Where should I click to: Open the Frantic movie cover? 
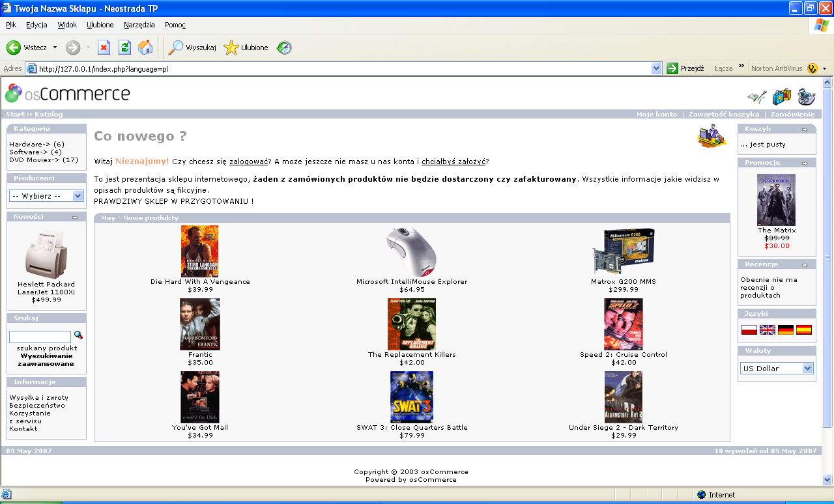pos(199,324)
